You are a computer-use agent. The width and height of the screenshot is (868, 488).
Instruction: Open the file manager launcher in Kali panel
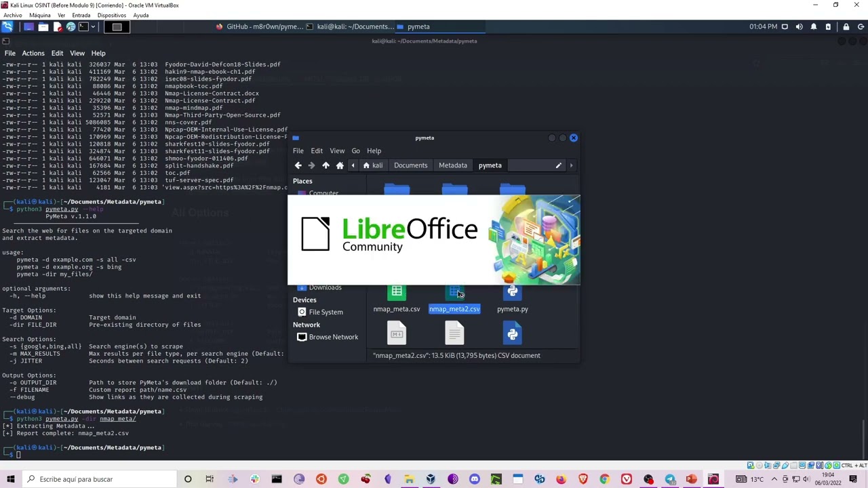click(x=43, y=26)
